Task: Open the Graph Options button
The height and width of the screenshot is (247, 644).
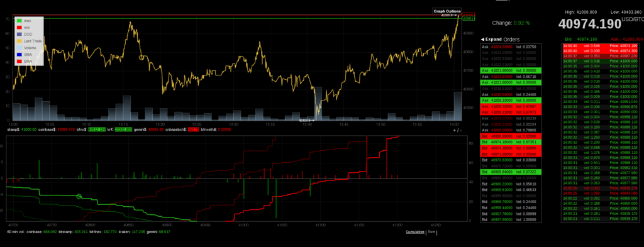Action: pos(447,11)
